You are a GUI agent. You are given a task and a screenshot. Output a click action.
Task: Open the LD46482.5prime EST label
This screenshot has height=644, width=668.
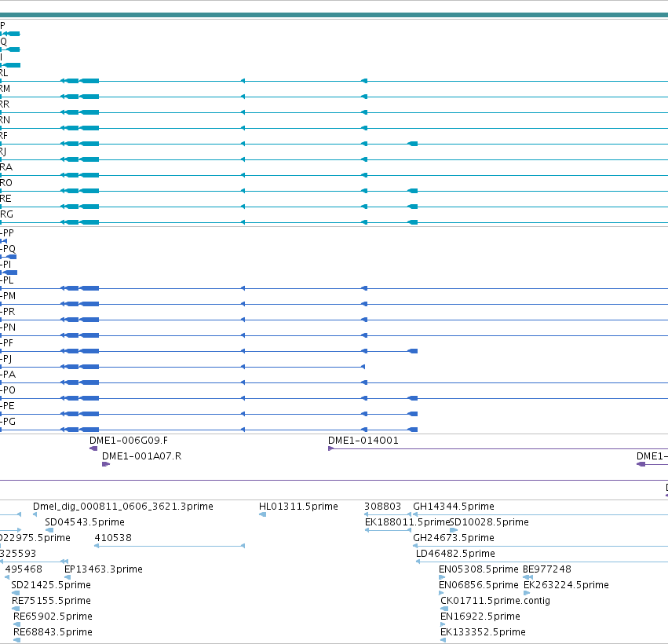(455, 554)
